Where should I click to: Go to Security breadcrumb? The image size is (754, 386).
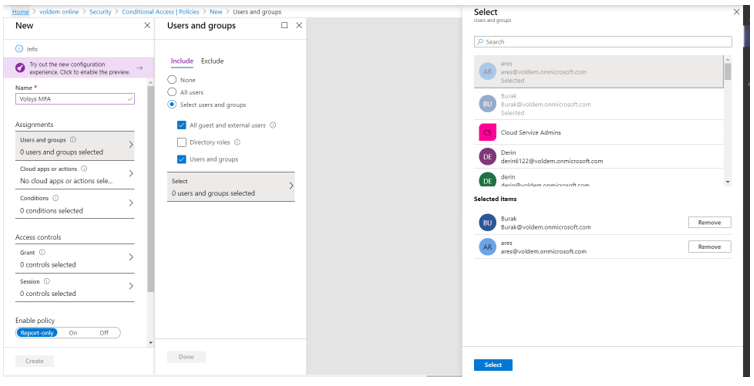101,12
